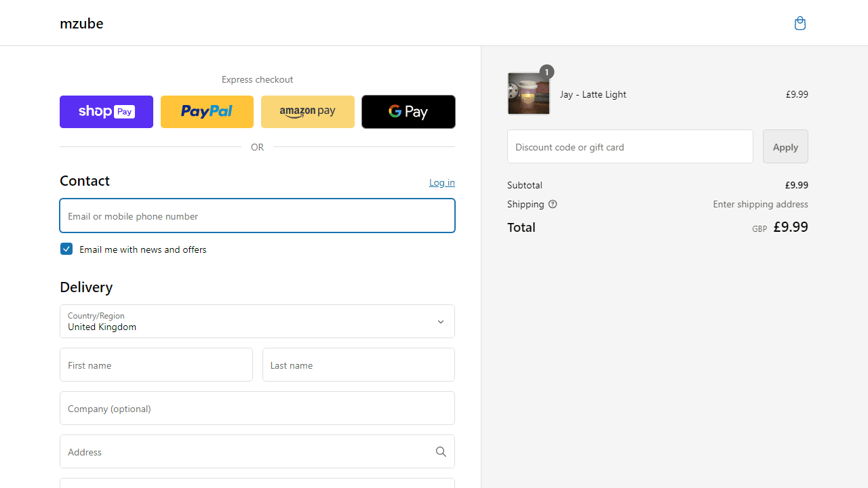The height and width of the screenshot is (488, 868).
Task: Click the Contact heading
Action: pos(85,181)
